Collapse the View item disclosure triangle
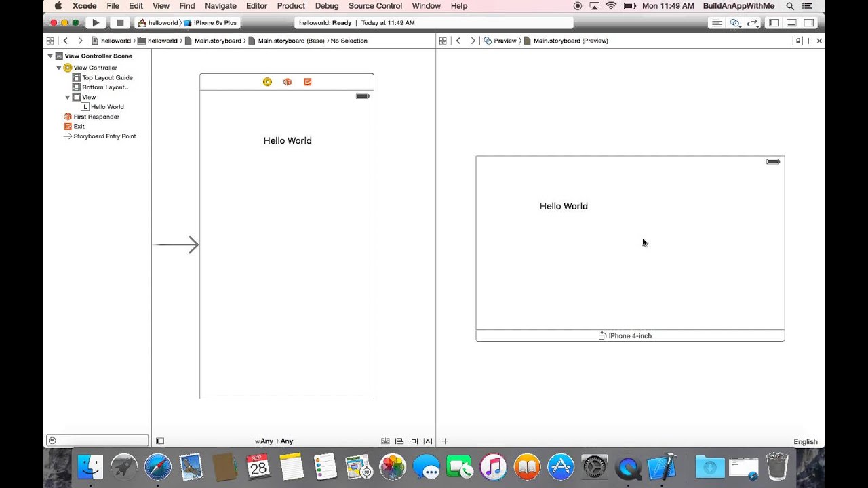 pyautogui.click(x=68, y=97)
